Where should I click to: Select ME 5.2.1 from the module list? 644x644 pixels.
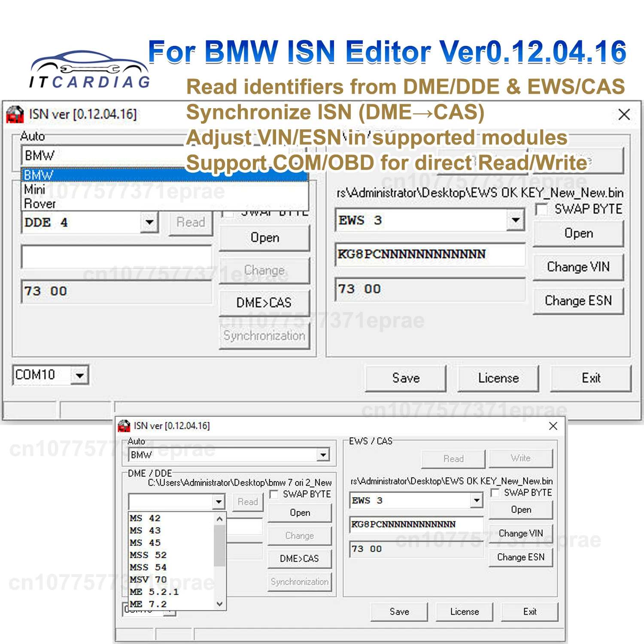coord(172,592)
